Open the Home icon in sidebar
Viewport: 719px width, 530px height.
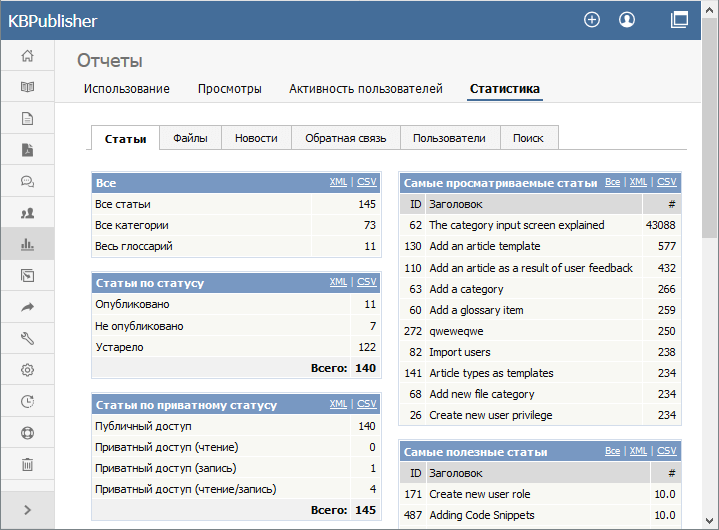(28, 55)
